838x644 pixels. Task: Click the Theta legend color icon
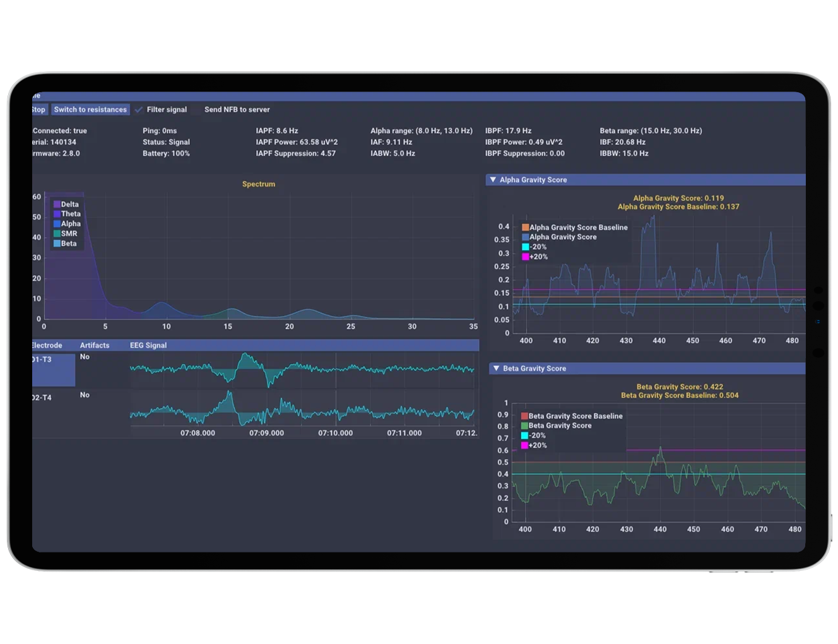click(57, 214)
